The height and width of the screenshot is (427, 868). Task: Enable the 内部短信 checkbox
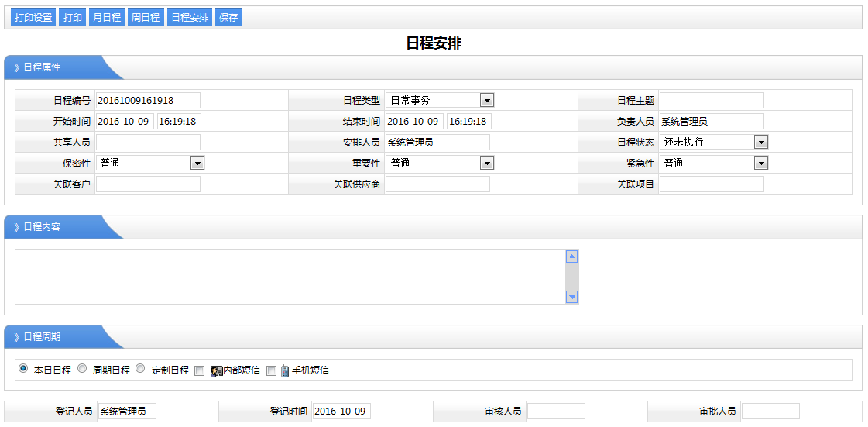click(x=199, y=370)
